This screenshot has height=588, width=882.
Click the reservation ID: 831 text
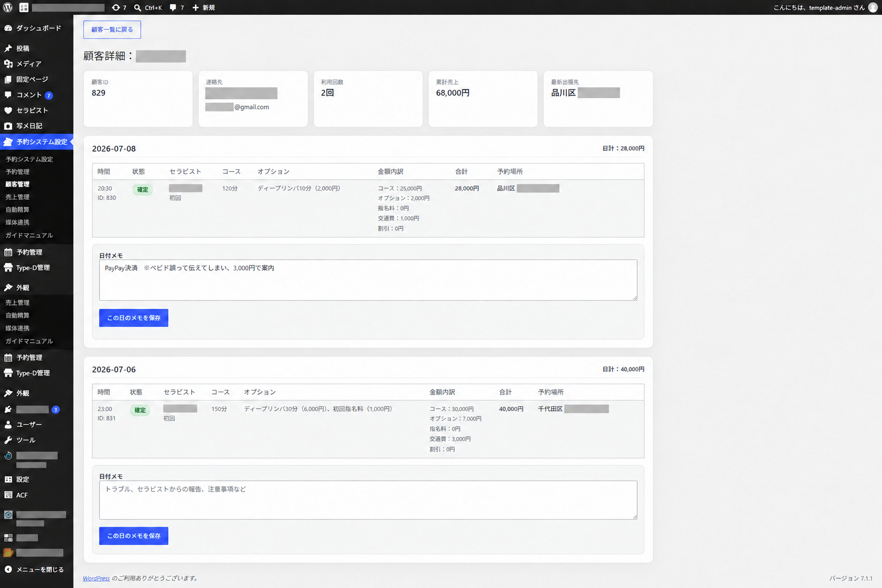pyautogui.click(x=107, y=419)
